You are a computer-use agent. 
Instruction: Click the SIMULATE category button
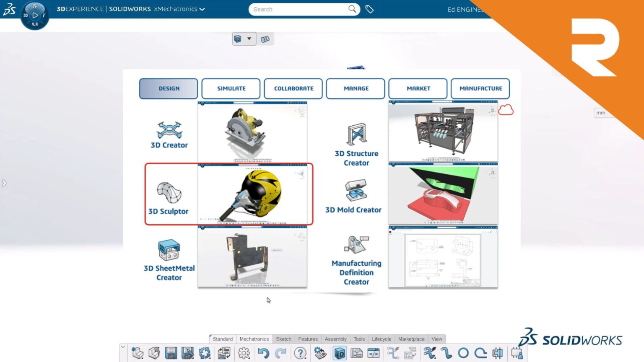[231, 88]
